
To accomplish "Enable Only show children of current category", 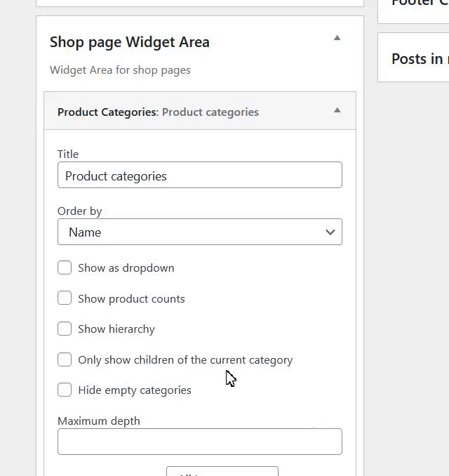I will click(65, 359).
